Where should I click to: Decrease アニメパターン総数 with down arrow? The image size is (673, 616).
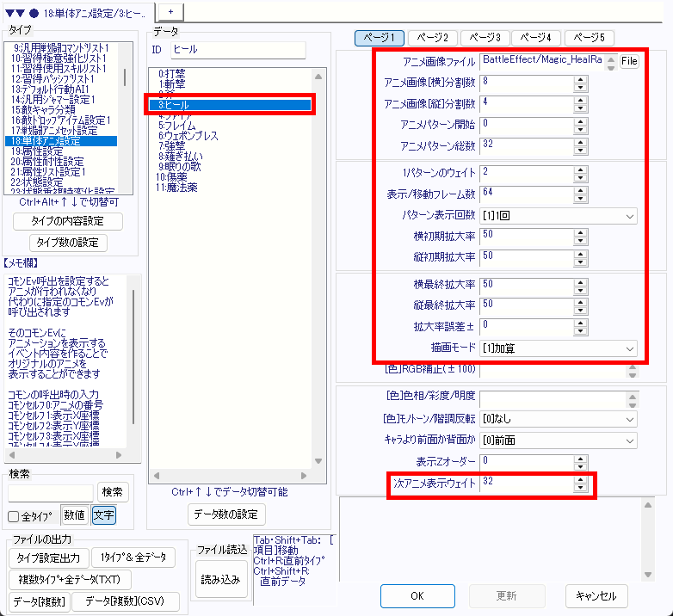[x=580, y=150]
